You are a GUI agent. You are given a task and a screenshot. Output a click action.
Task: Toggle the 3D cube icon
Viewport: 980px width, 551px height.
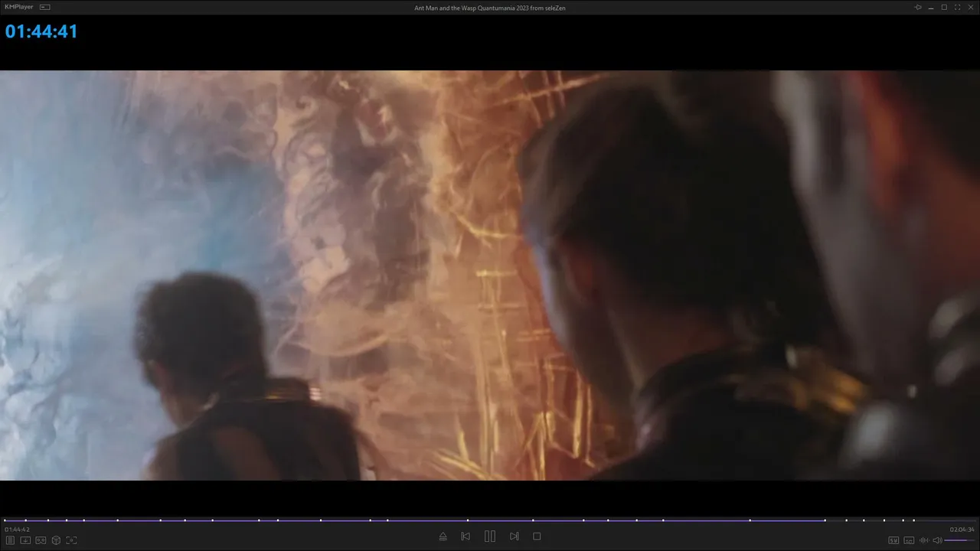[x=56, y=540]
